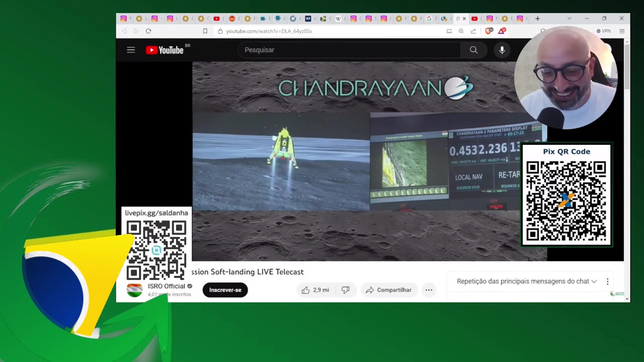Expand the tab search dropdown arrow
The image size is (644, 362).
point(570,19)
